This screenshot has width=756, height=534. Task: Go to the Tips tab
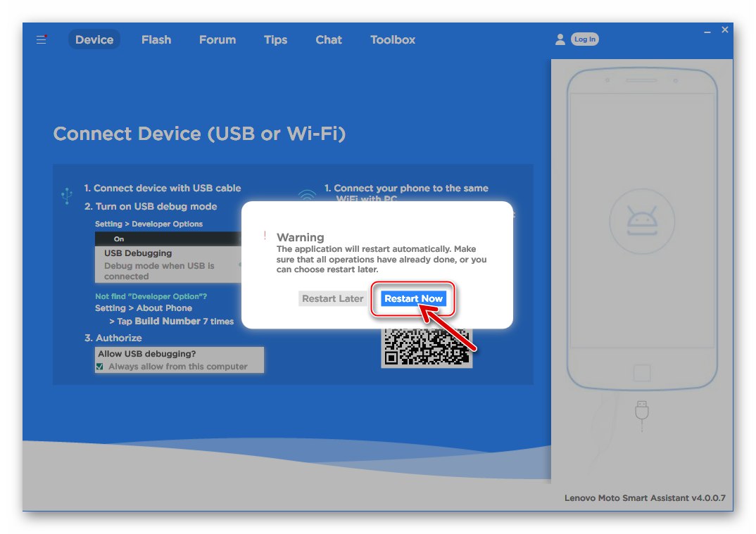click(275, 39)
